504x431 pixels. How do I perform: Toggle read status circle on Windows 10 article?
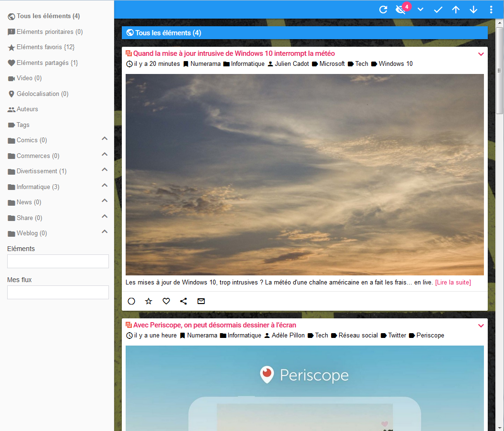(131, 301)
